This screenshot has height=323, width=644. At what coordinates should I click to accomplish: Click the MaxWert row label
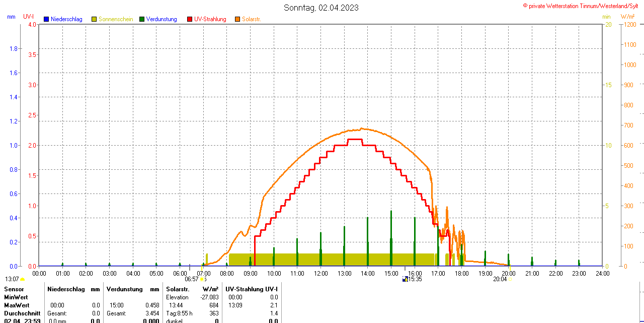pos(17,305)
